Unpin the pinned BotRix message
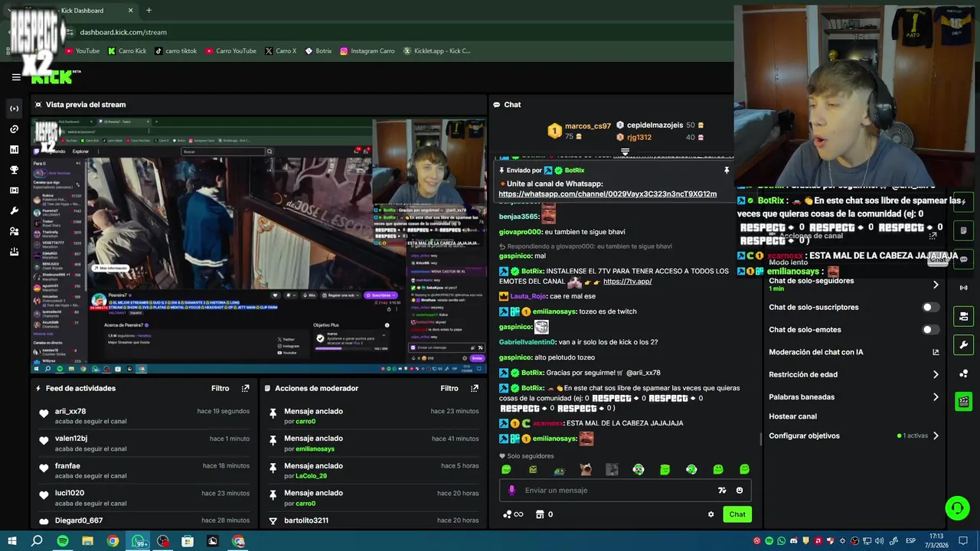The image size is (980, 551). coord(727,170)
